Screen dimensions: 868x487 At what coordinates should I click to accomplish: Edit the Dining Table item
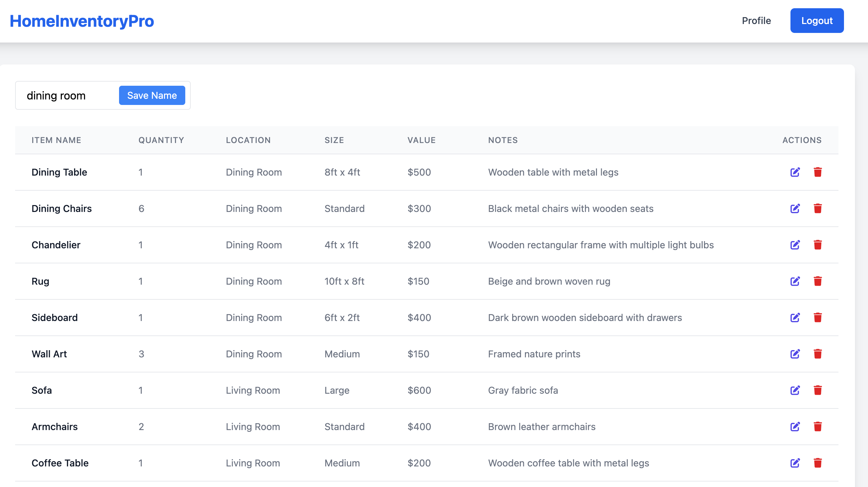pyautogui.click(x=795, y=172)
